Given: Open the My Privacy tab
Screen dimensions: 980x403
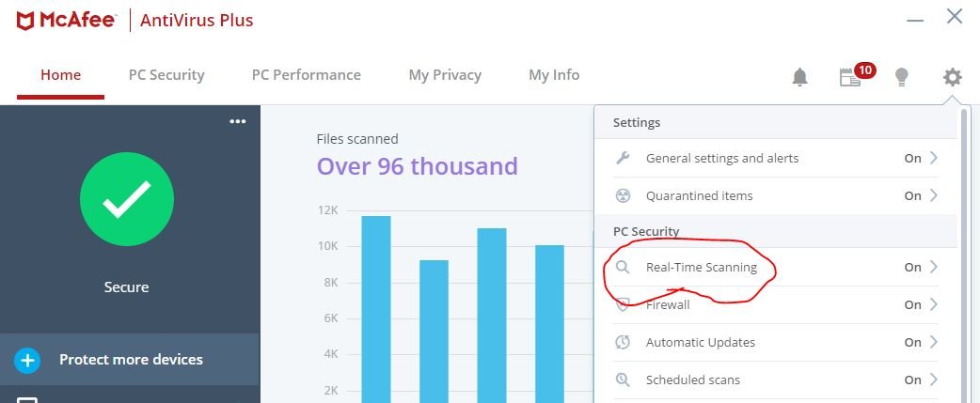Looking at the screenshot, I should tap(445, 75).
